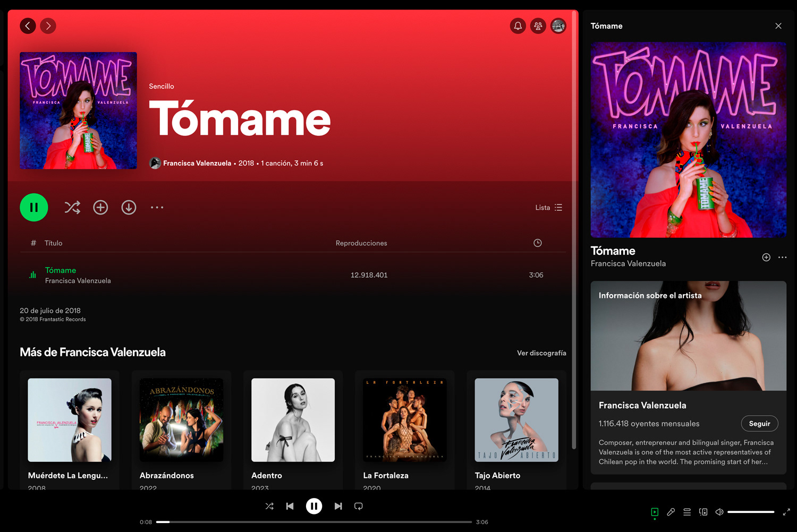Open Tómame title in now playing panel
The image size is (797, 532).
click(613, 251)
